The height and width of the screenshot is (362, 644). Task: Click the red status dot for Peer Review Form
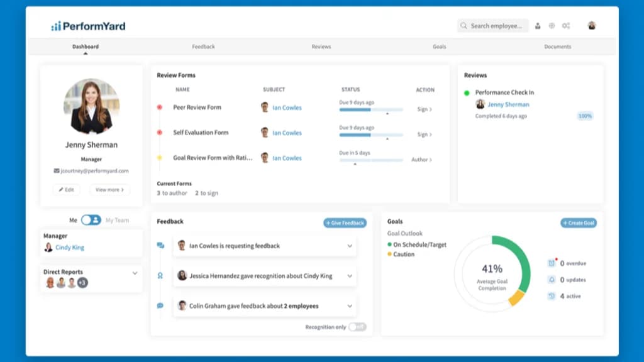pos(160,107)
